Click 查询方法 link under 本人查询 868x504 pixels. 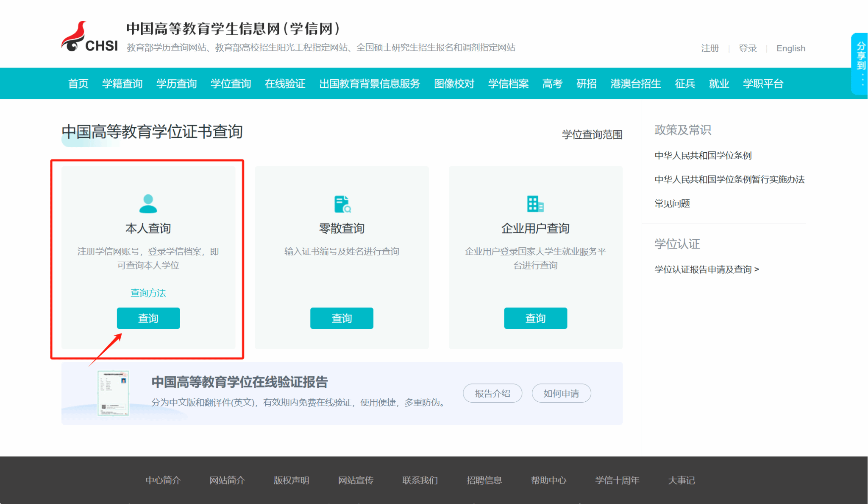click(x=148, y=293)
